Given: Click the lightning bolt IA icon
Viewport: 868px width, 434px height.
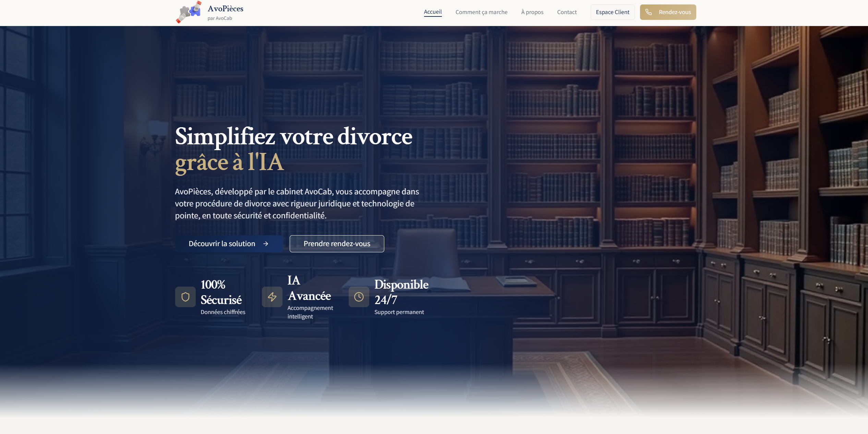Looking at the screenshot, I should 272,297.
